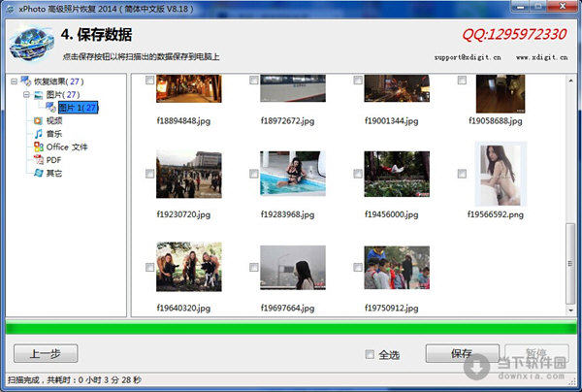This screenshot has width=582, height=392.
Task: Tick checkbox for f19058688.jpg
Action: point(462,81)
